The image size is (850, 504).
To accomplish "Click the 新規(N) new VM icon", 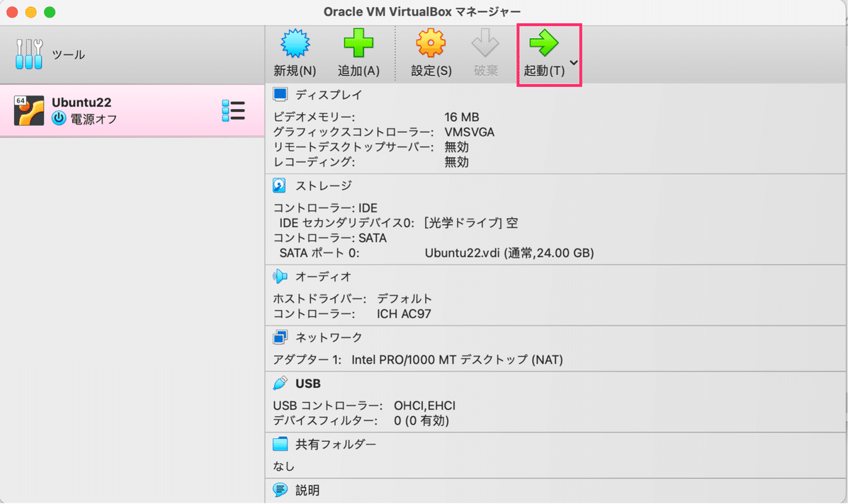I will coord(295,44).
